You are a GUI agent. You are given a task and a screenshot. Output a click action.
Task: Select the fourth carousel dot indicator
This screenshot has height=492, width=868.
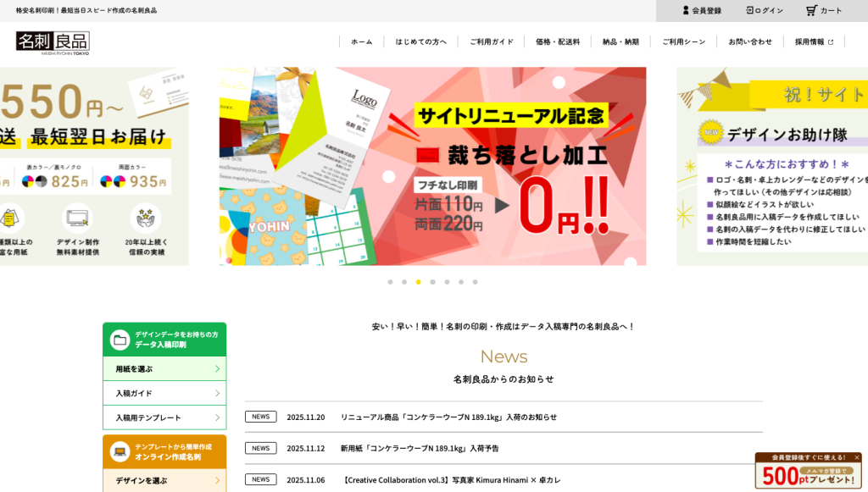[432, 282]
